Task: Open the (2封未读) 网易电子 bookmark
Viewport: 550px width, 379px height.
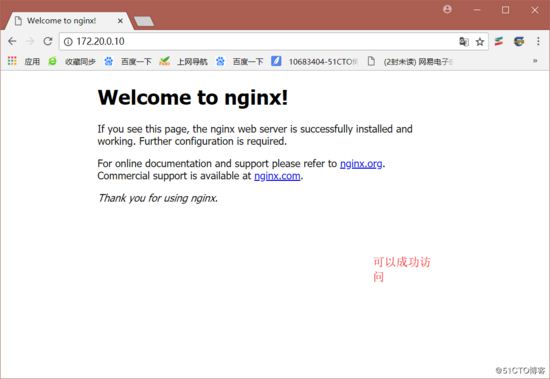Action: coord(410,61)
